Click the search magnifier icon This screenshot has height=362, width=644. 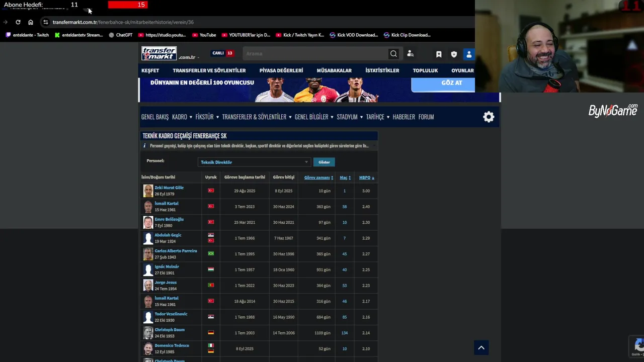click(393, 54)
